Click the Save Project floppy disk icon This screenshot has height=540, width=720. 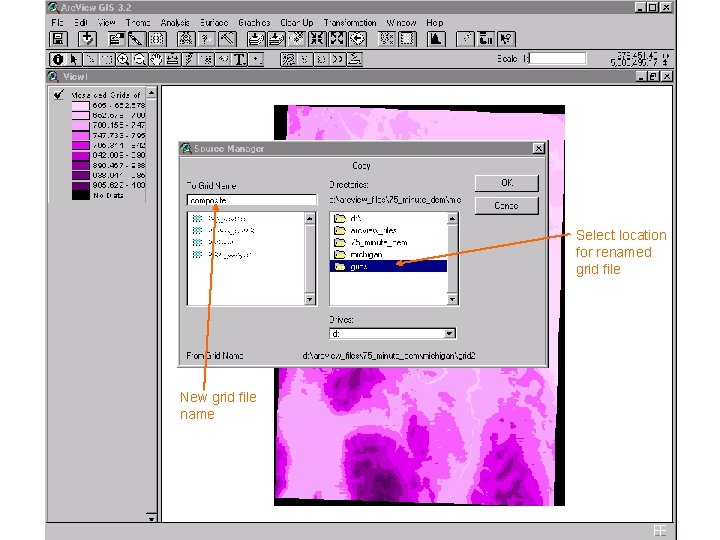pyautogui.click(x=58, y=39)
